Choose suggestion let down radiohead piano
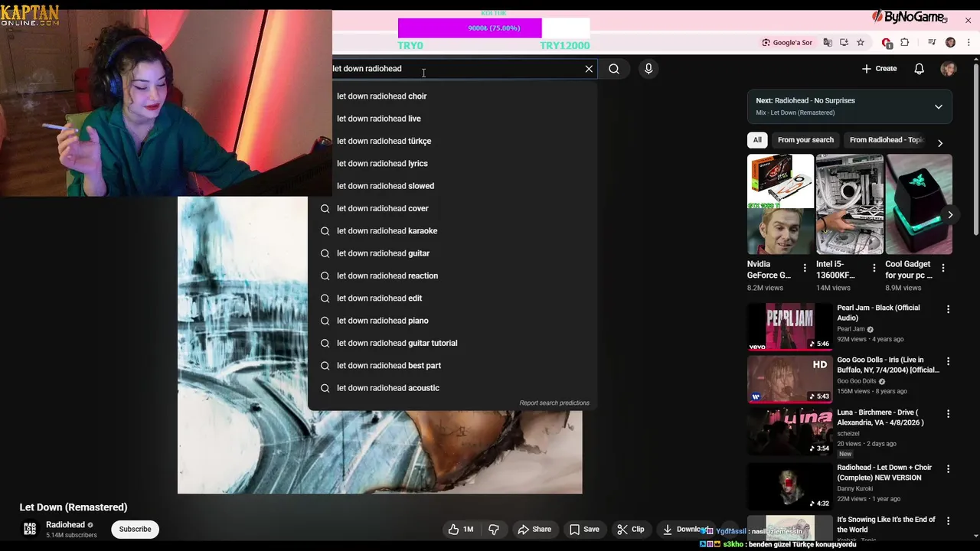980x551 pixels. 452,321
